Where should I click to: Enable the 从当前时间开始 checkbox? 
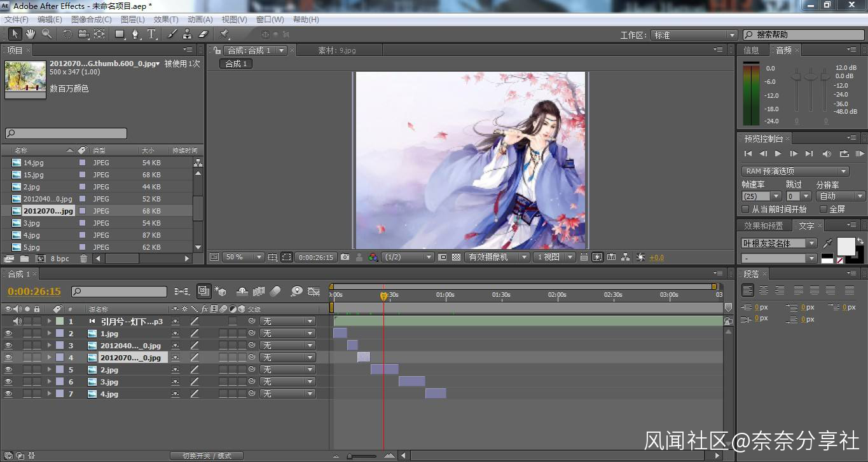coord(746,209)
